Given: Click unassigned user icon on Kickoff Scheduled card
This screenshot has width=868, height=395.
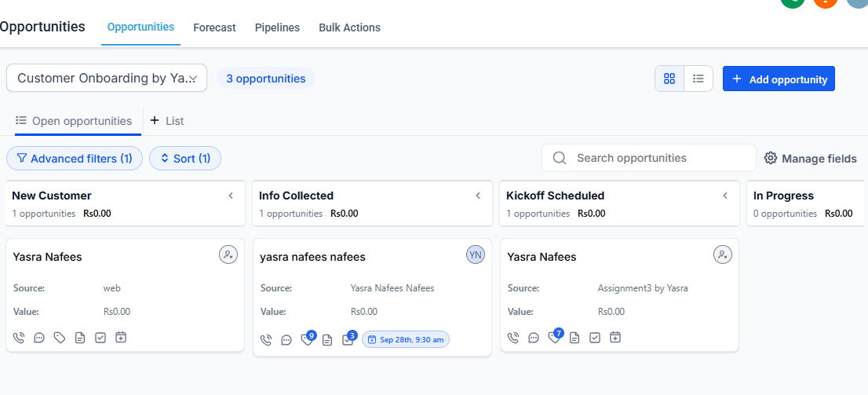Looking at the screenshot, I should 722,255.
